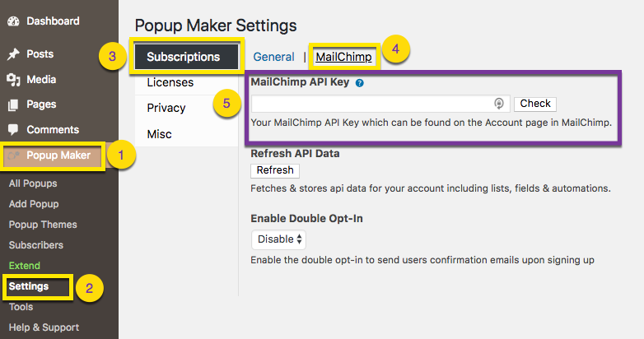Click the Media icon in sidebar
The image size is (644, 339).
13,80
